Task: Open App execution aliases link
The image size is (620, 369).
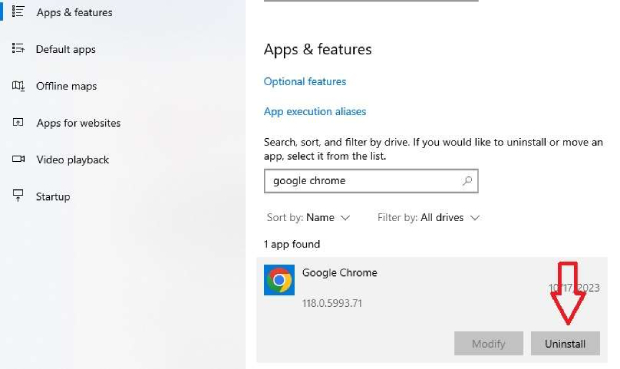Action: click(x=315, y=112)
